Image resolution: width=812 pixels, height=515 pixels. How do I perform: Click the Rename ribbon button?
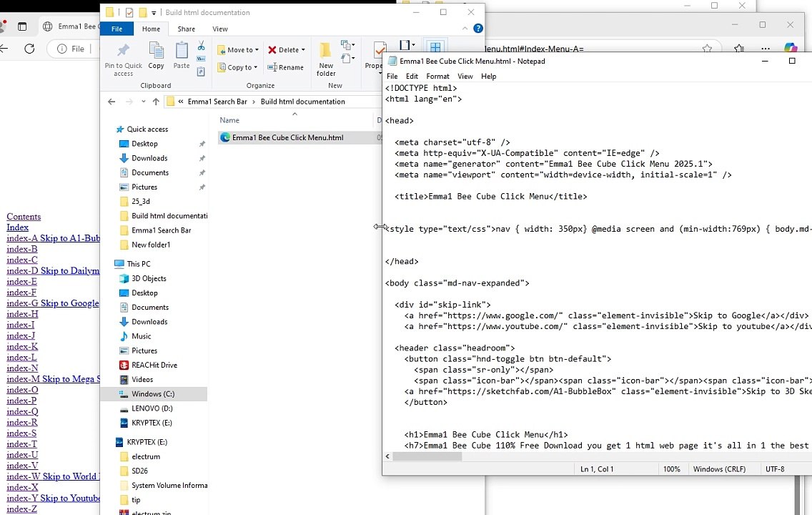point(285,67)
